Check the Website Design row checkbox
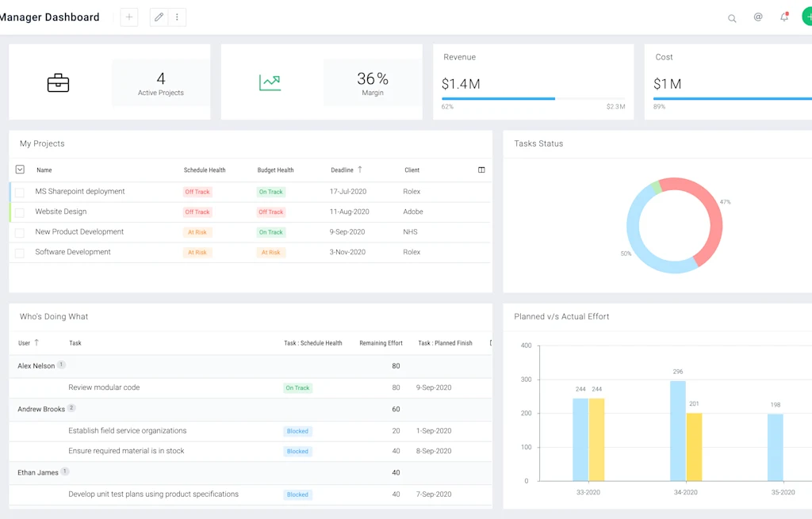The image size is (812, 519). (20, 212)
